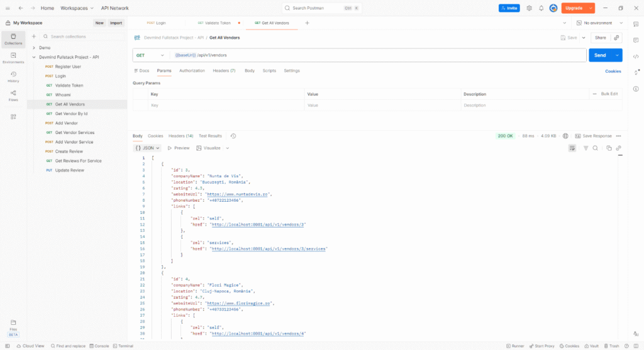Open the Test Results response tab

pyautogui.click(x=210, y=136)
